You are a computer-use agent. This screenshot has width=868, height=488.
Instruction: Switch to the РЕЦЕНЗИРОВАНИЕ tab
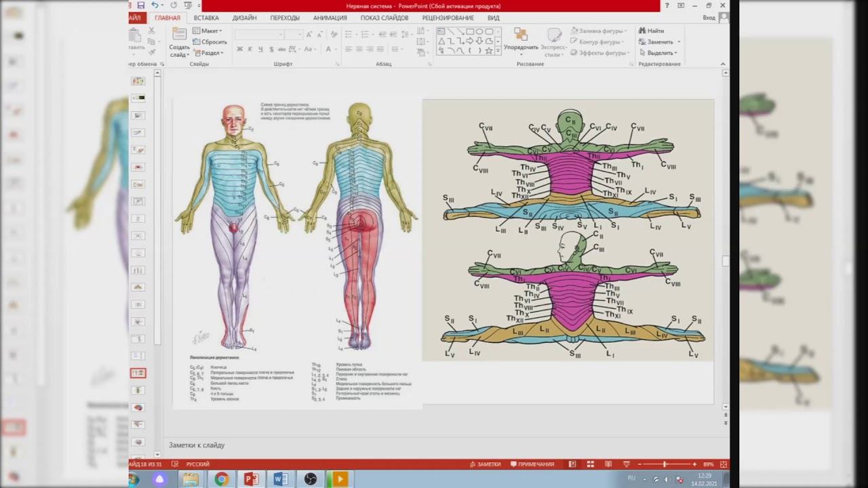pyautogui.click(x=448, y=18)
